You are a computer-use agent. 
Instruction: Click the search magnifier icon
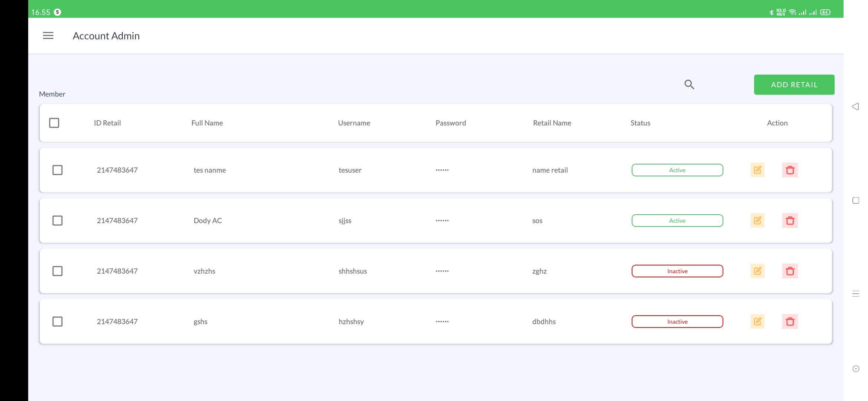point(689,85)
